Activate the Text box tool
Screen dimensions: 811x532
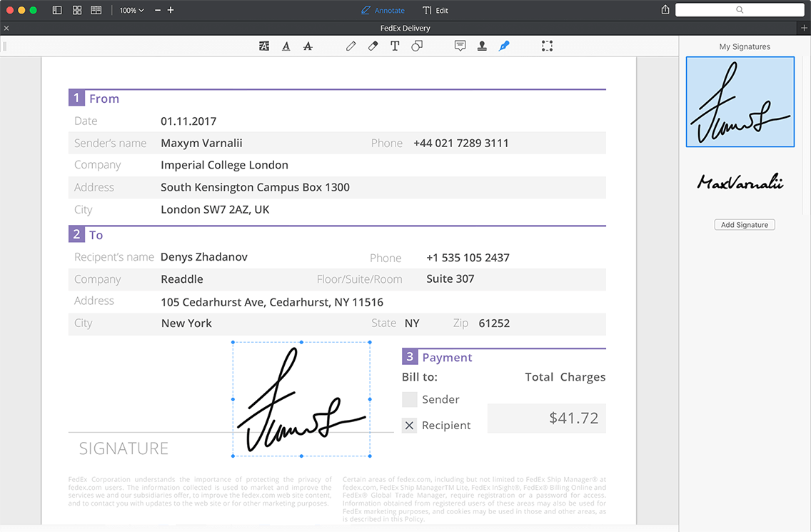point(395,46)
